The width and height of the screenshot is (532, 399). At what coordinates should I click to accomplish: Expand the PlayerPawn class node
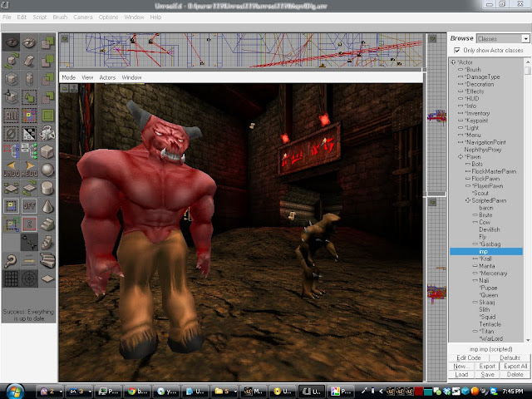tap(468, 186)
